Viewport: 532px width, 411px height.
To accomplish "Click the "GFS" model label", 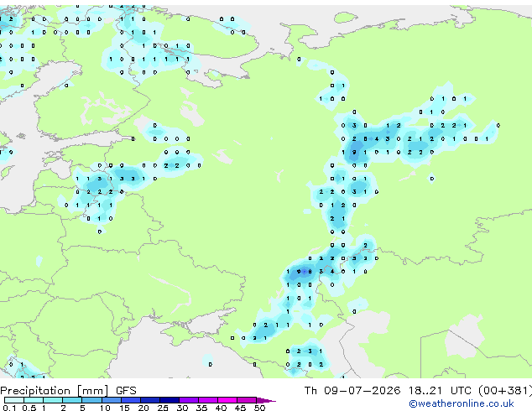I will point(126,391).
